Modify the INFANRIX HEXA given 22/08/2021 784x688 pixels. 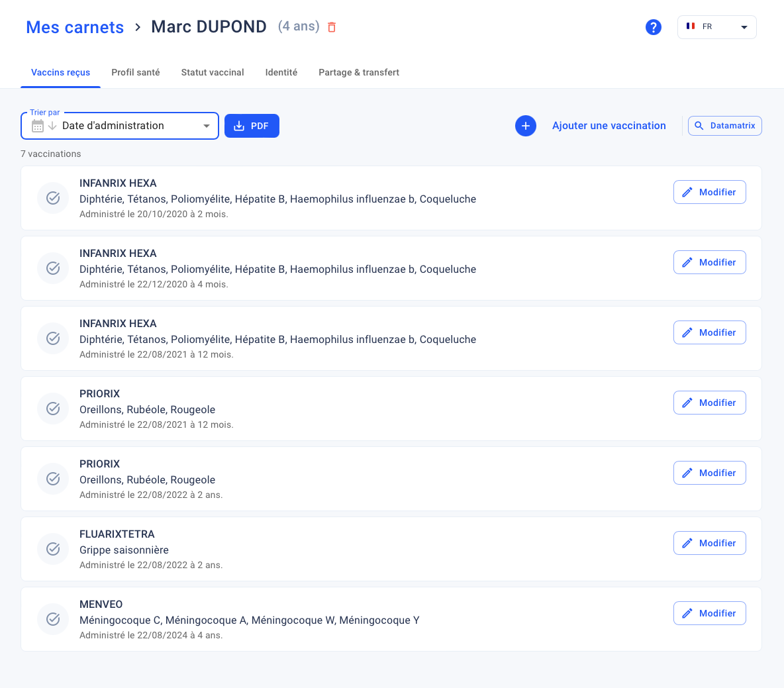point(709,332)
